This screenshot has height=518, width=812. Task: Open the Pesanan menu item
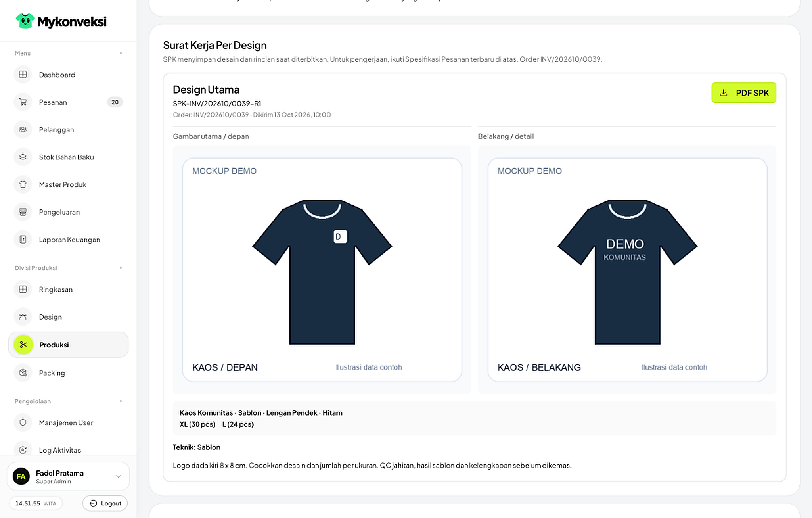[68, 102]
